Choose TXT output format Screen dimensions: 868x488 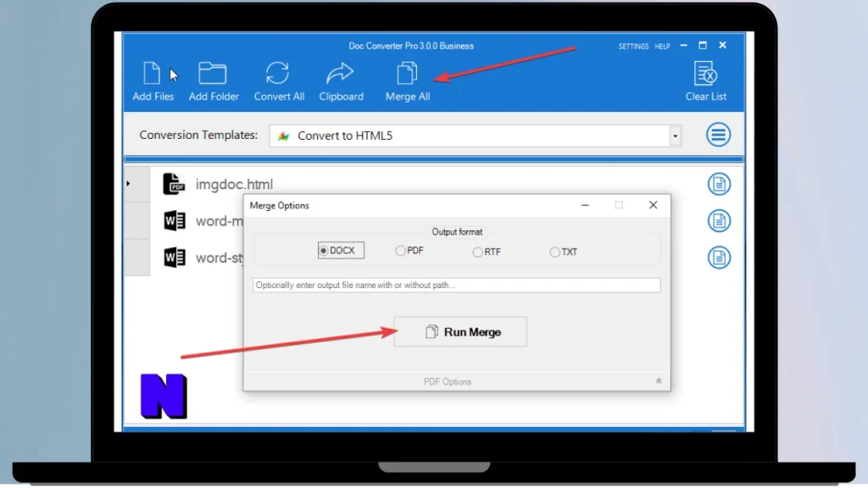coord(564,252)
